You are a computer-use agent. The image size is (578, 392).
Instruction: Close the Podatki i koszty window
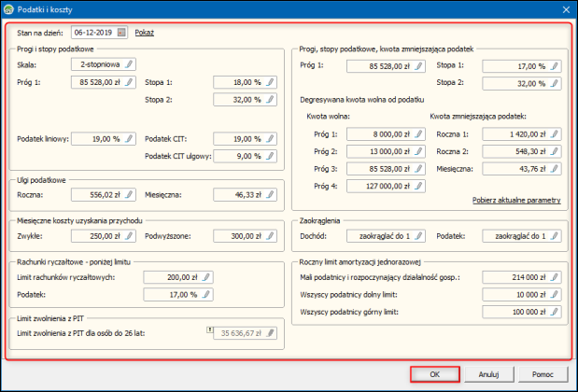click(564, 8)
